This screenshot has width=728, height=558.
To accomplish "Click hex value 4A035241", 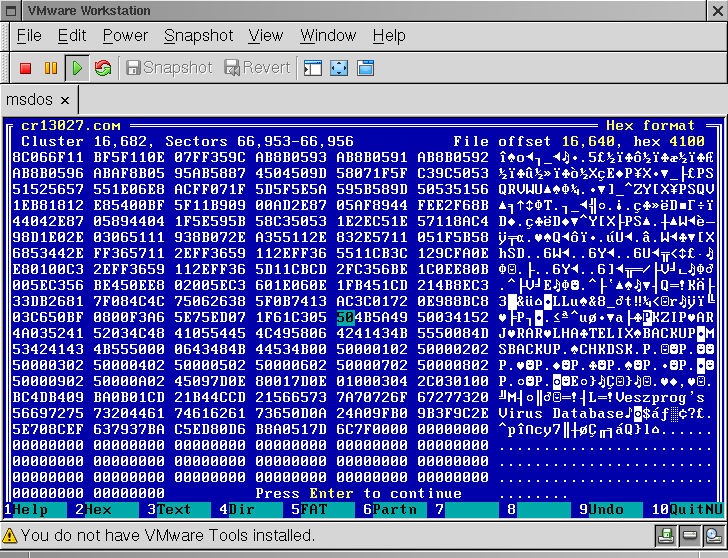I will tap(48, 334).
